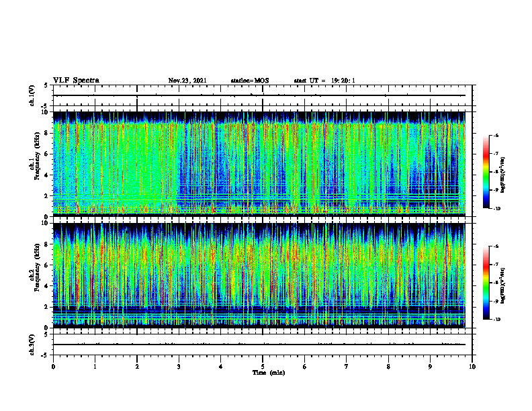The width and height of the screenshot is (532, 411).
Task: Click the '-7' label on ch.2 color scale
Action: [x=496, y=265]
